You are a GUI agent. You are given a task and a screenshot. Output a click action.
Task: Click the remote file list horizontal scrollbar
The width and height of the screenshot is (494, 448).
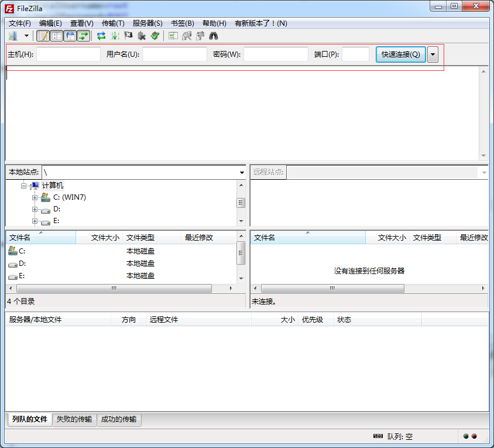[x=332, y=288]
